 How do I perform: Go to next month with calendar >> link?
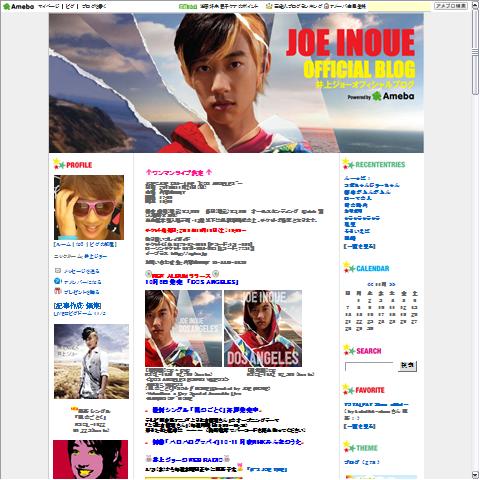pyautogui.click(x=392, y=284)
